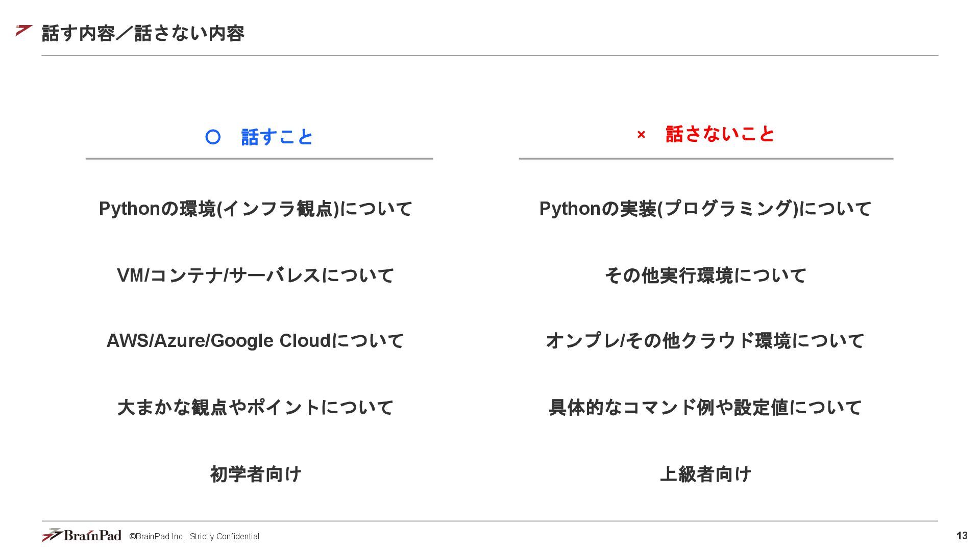This screenshot has height=551, width=980.
Task: Click 上級者向け text
Action: [x=705, y=474]
